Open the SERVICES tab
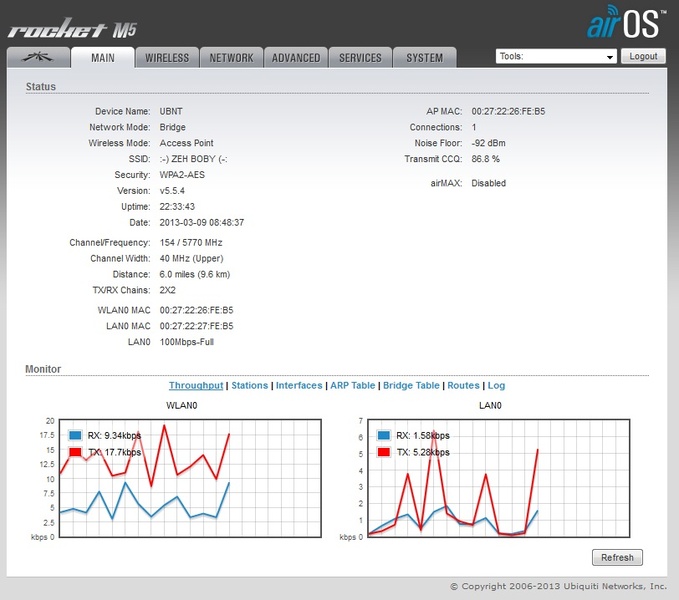This screenshot has width=679, height=600. pos(360,58)
